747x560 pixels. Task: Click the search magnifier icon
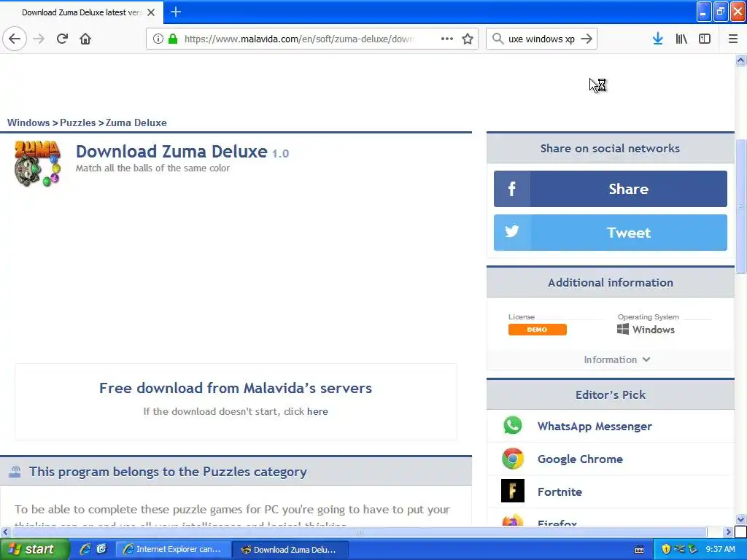point(498,39)
